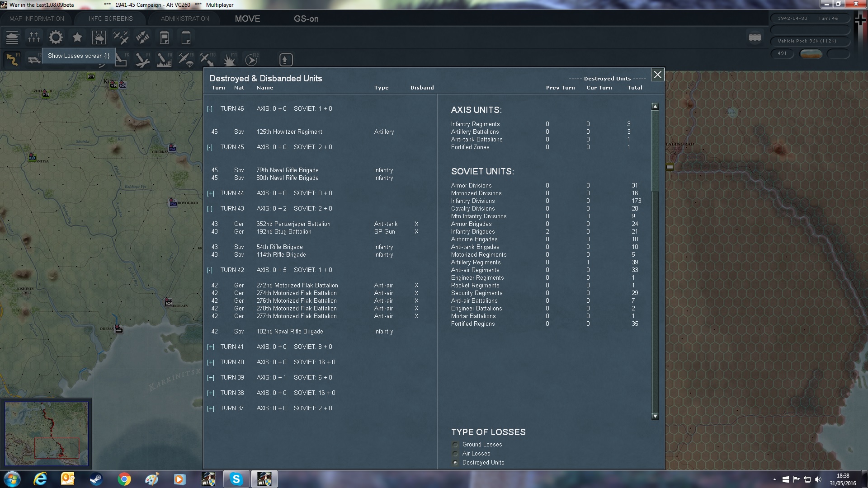Collapse the TURN 46 entry
Screen dimensions: 868x488
[x=210, y=109]
